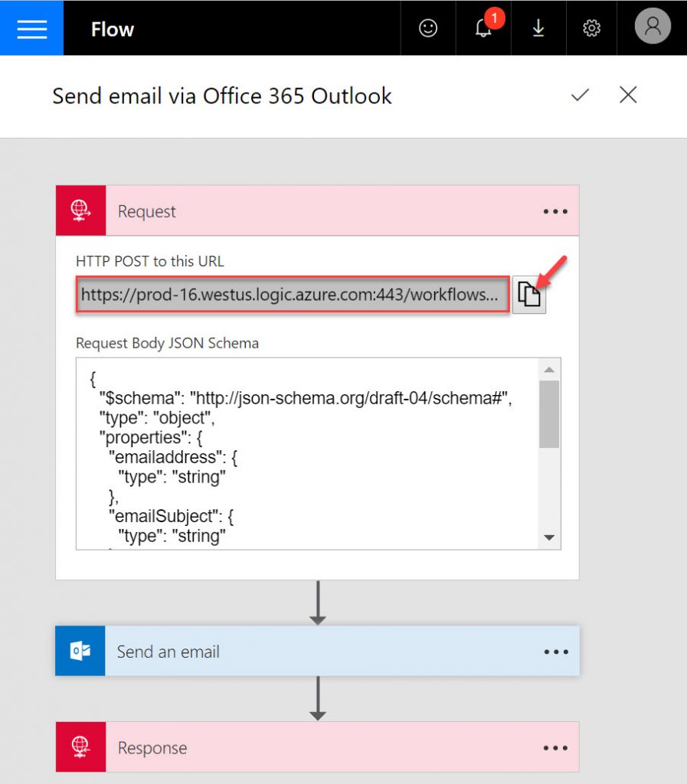Screen dimensions: 687x784
Task: Expand the Response step header
Action: 306,747
